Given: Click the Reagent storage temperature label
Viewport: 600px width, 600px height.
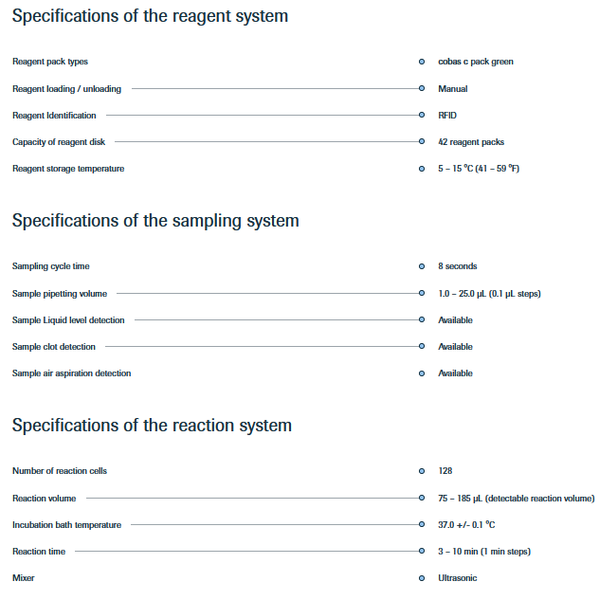Looking at the screenshot, I should click(x=68, y=169).
